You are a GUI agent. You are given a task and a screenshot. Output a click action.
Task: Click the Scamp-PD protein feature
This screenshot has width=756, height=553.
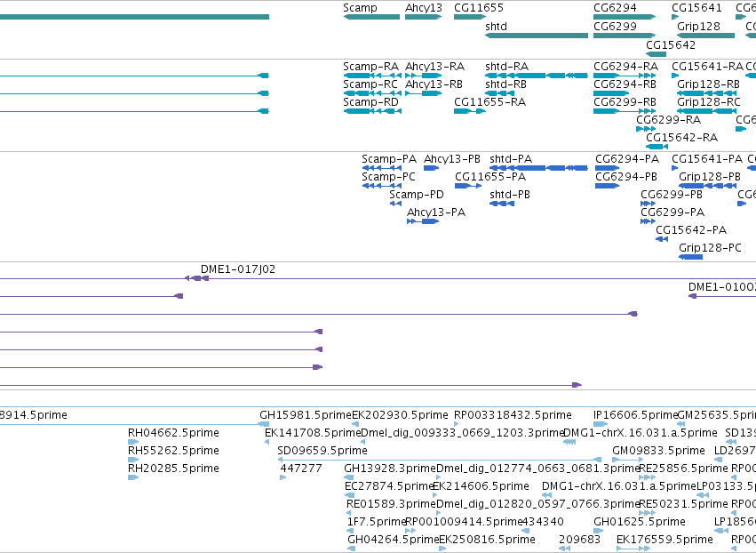[x=396, y=204]
